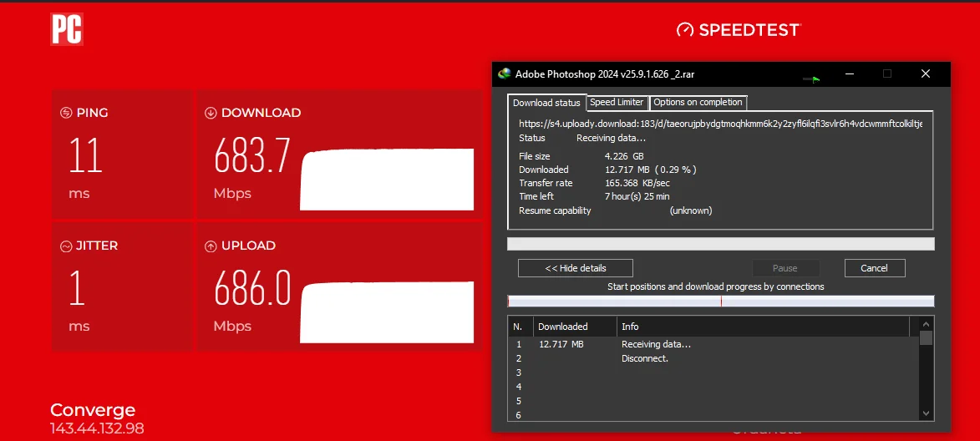Click the download arrow icon beside DOWNLOAD

(211, 113)
